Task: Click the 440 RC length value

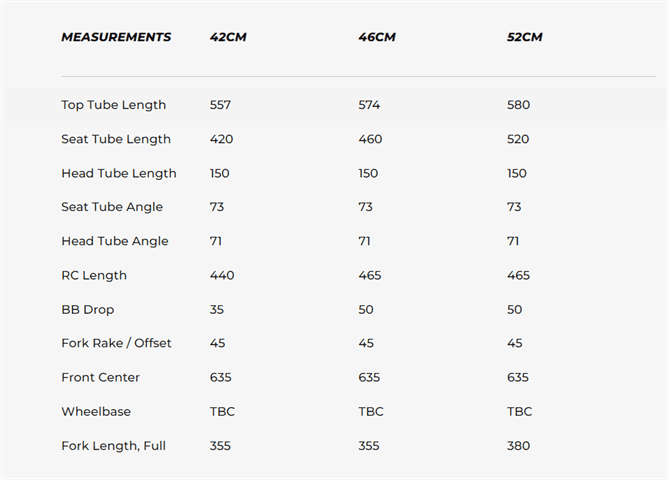Action: (222, 275)
